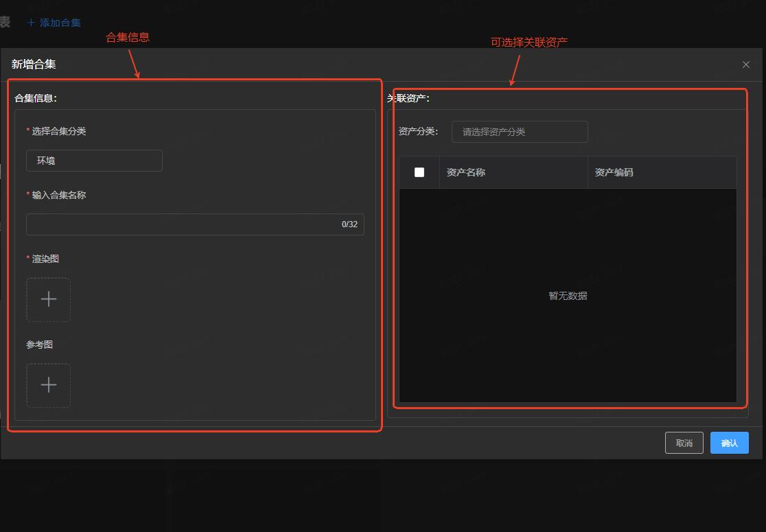
Task: Click the 资产名称 column header
Action: 466,172
